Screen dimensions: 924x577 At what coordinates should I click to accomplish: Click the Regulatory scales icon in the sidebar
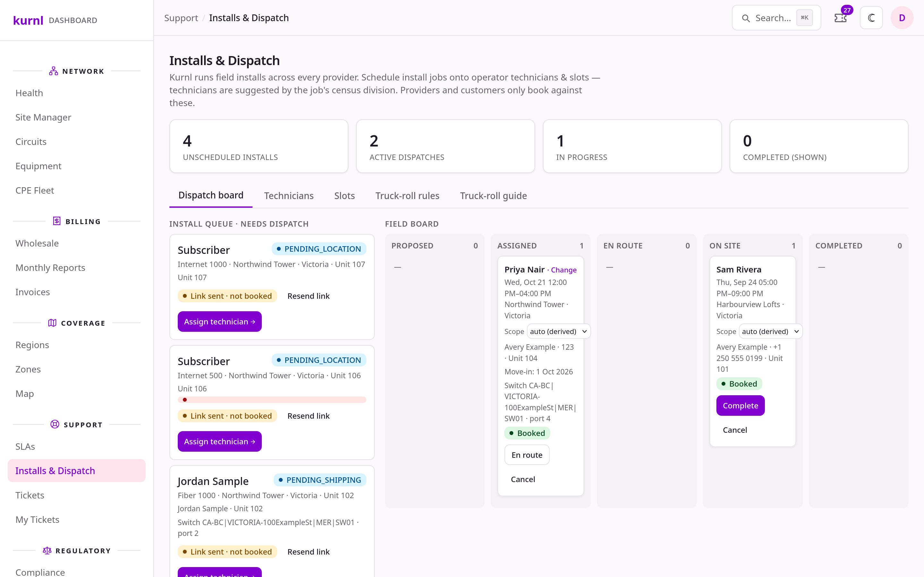47,550
